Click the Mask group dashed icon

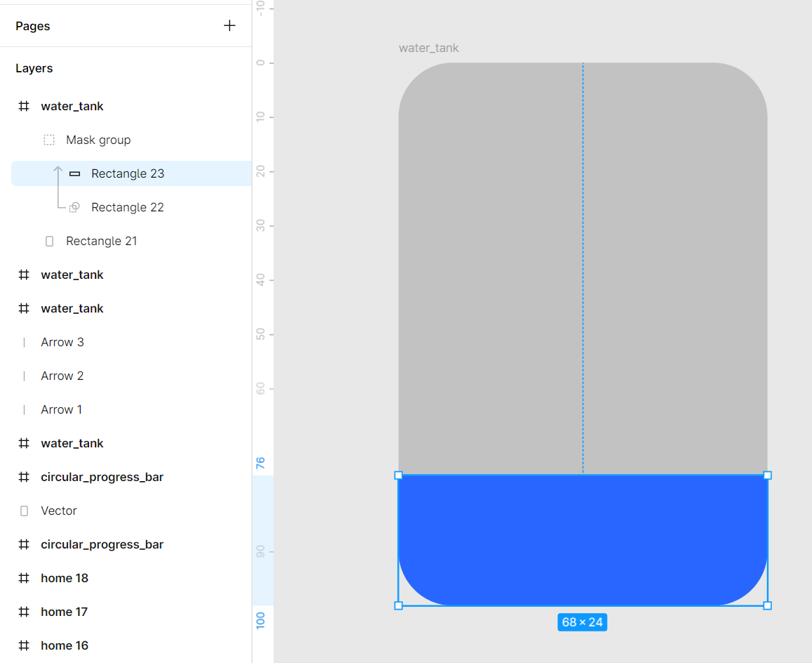49,140
